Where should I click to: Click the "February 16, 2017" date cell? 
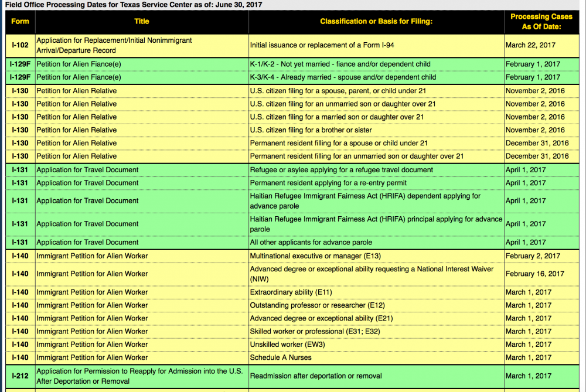click(x=534, y=274)
